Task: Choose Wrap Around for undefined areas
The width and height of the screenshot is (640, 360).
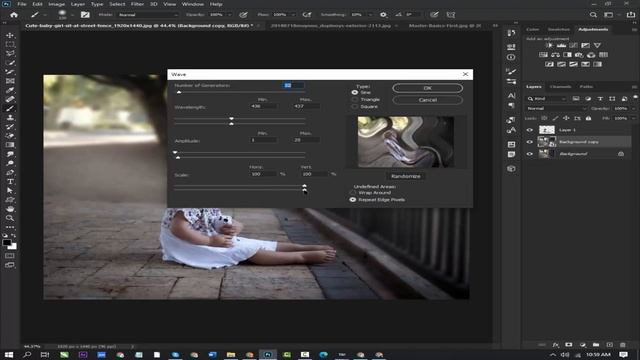Action: [353, 193]
